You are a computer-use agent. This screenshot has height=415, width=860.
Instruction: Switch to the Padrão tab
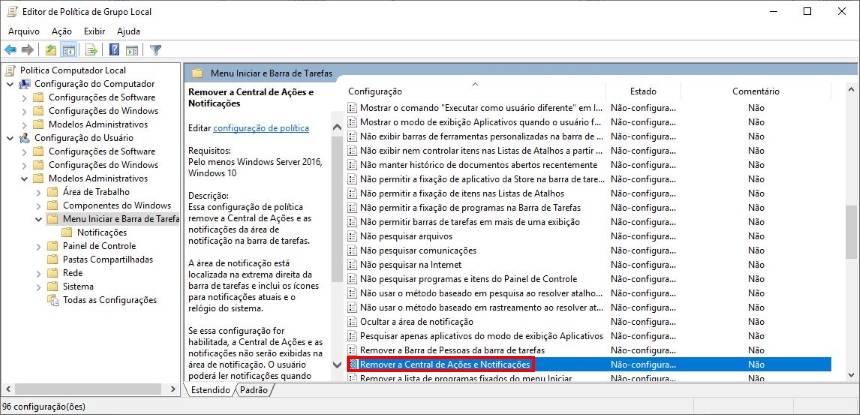pos(254,390)
